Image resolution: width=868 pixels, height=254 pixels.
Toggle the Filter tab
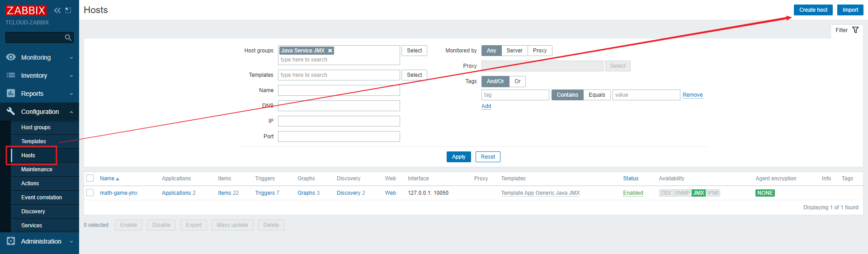point(847,30)
